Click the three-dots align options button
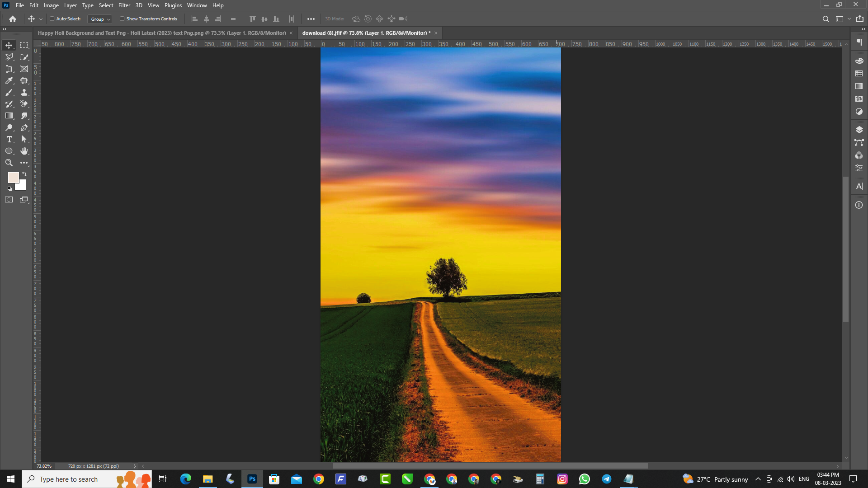868x488 pixels. tap(311, 19)
